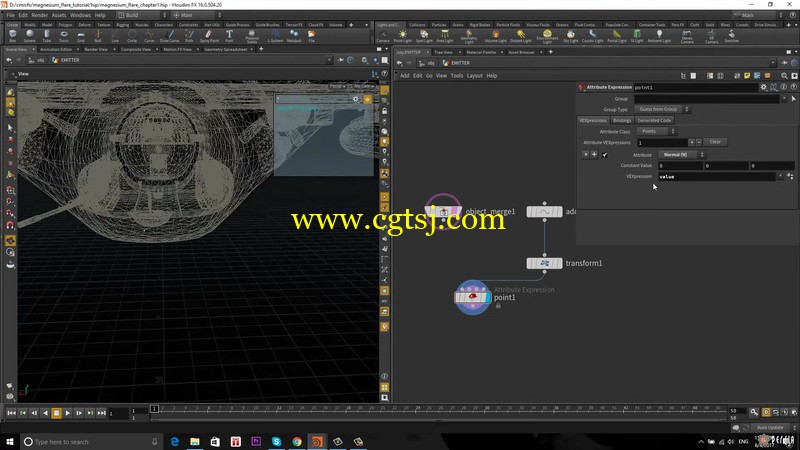
Task: Click frame 24 on the timeline
Action: (x=417, y=408)
